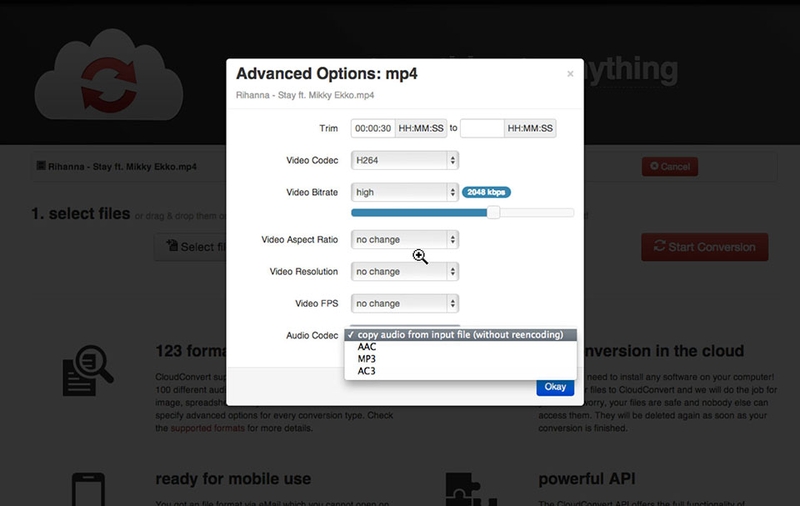800x506 pixels.
Task: Select copy audio from input file option
Action: [x=461, y=335]
